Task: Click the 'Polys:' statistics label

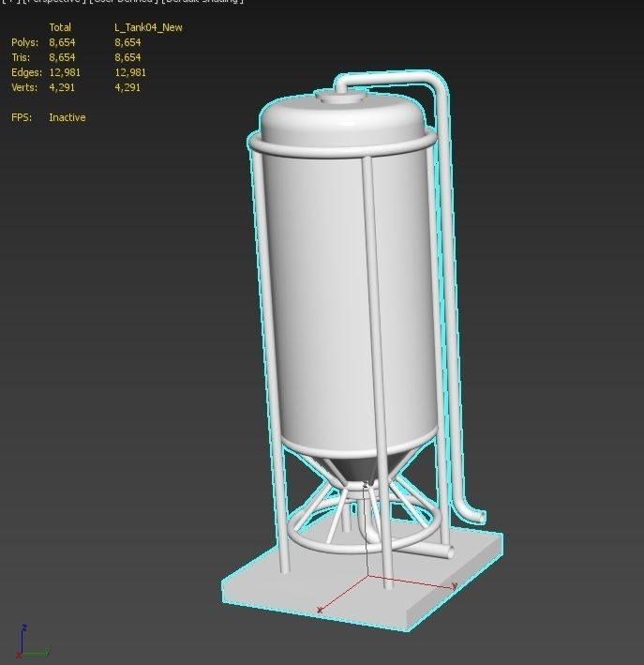Action: click(24, 42)
